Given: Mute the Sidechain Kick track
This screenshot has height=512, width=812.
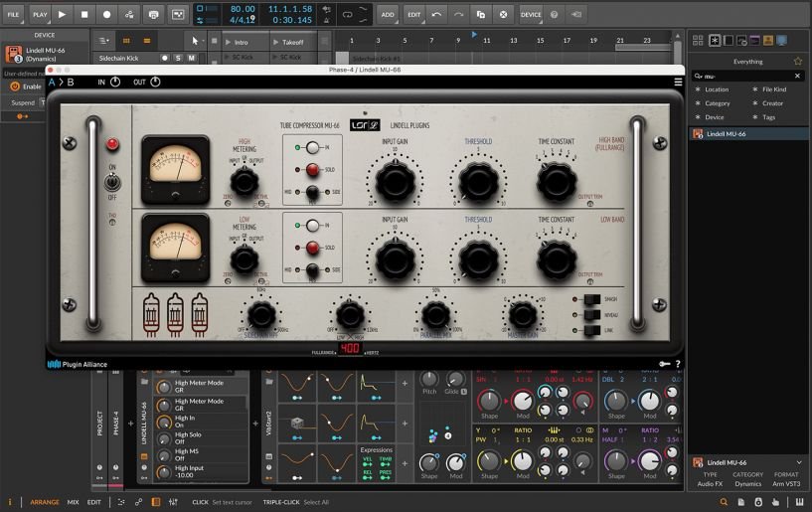Looking at the screenshot, I should [x=192, y=58].
